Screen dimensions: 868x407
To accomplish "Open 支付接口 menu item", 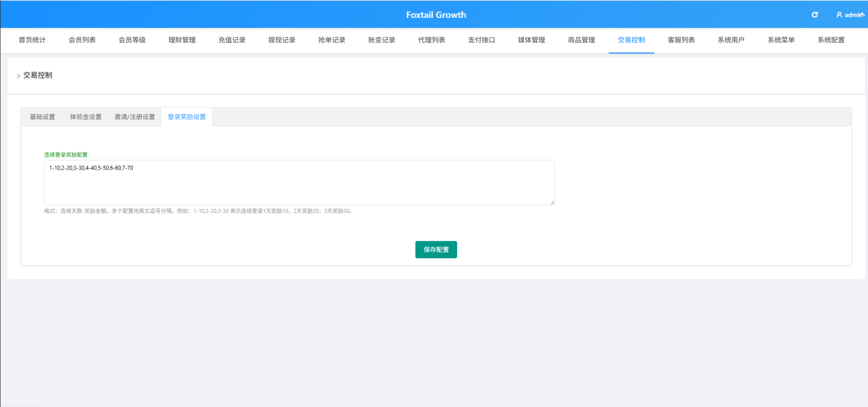I will coord(482,40).
